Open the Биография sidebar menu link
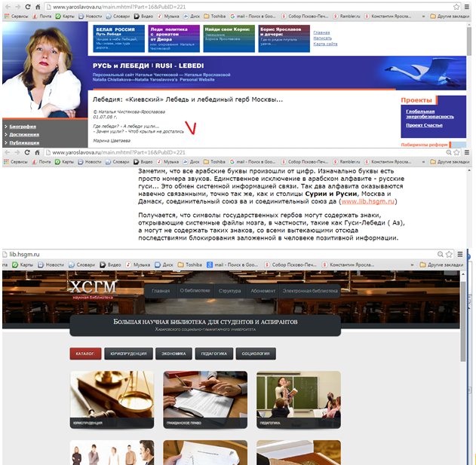This screenshot has height=465, width=476. (23, 127)
